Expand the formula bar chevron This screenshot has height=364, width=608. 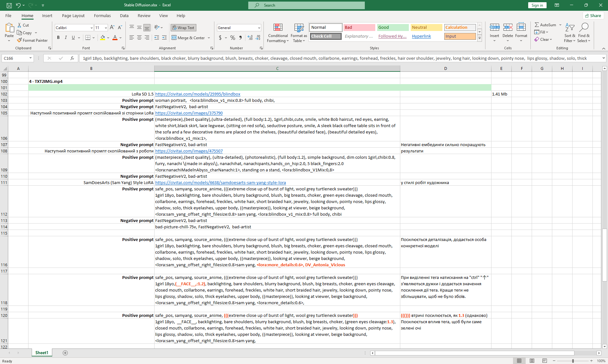point(604,58)
